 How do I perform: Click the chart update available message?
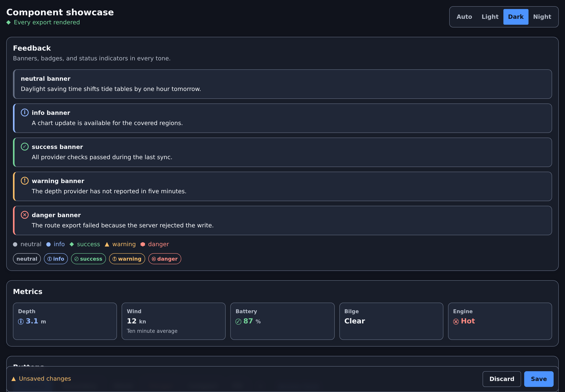(x=107, y=123)
